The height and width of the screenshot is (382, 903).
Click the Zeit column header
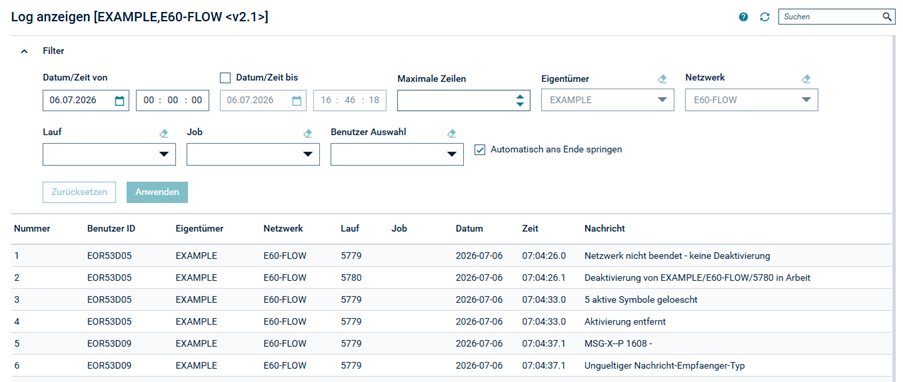pyautogui.click(x=530, y=229)
